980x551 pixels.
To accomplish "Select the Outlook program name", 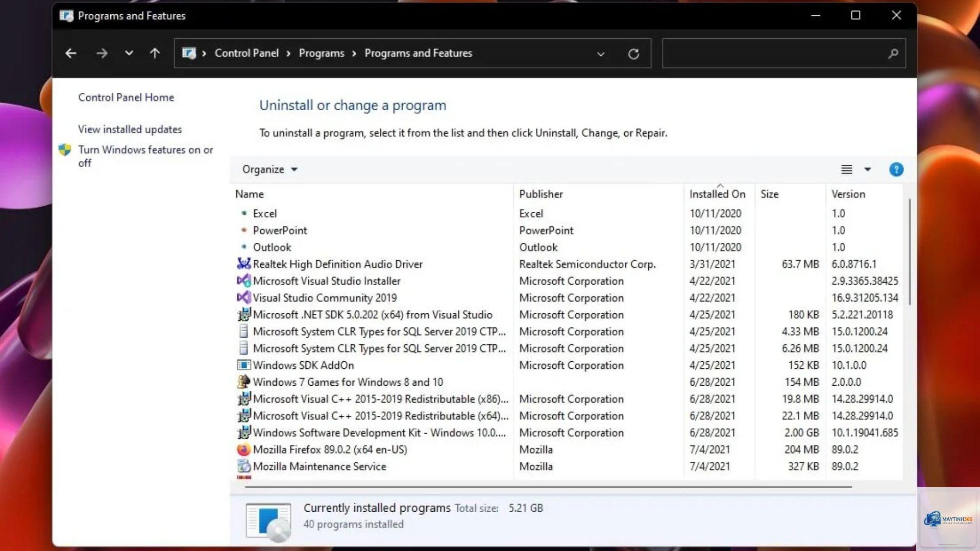I will point(272,247).
